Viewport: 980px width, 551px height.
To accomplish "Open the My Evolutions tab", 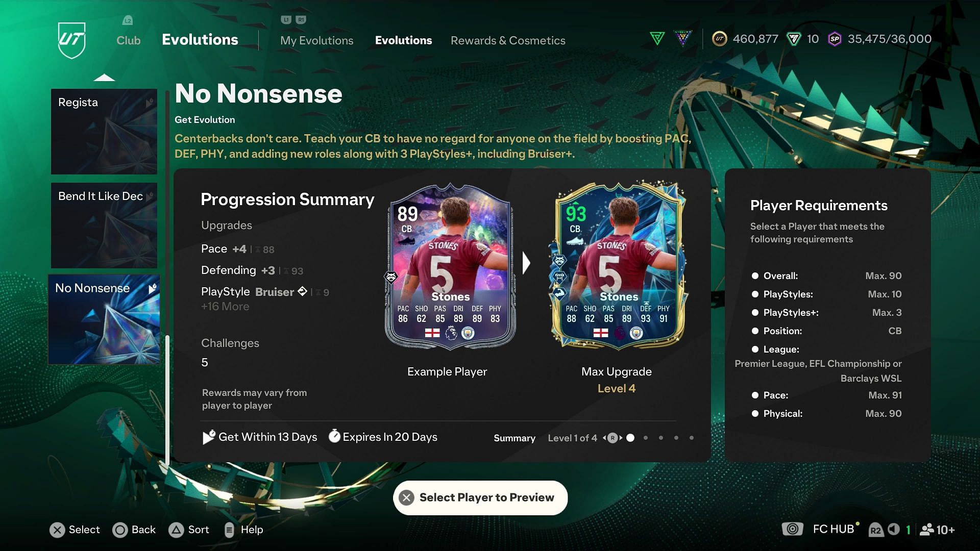I will (316, 40).
